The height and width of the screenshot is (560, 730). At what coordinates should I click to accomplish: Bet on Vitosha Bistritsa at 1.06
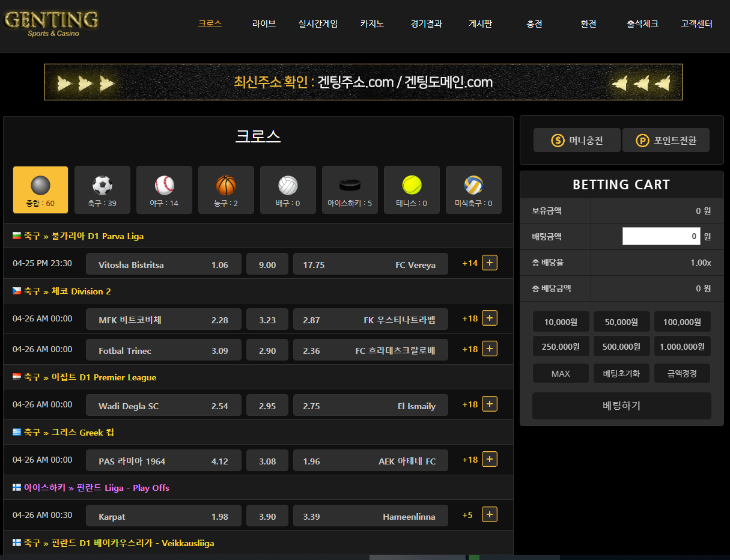click(163, 264)
